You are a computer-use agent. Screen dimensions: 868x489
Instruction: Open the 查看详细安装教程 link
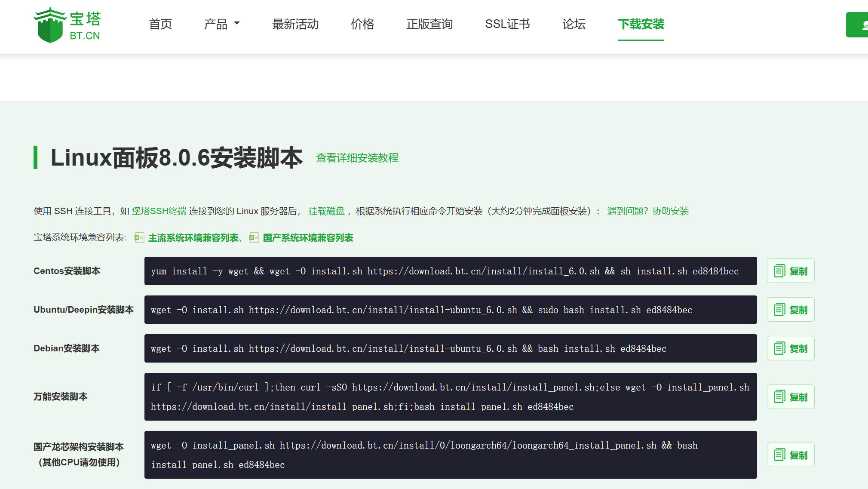(357, 158)
